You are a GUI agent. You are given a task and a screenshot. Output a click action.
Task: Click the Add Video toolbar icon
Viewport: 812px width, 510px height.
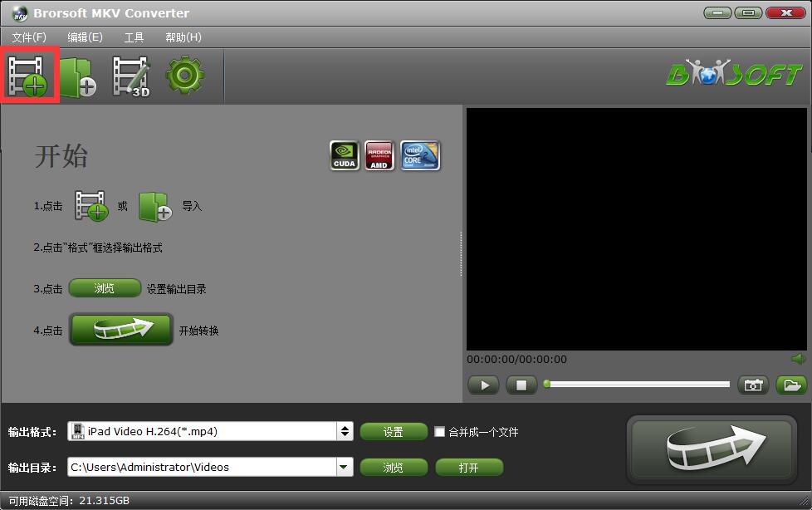click(x=29, y=75)
